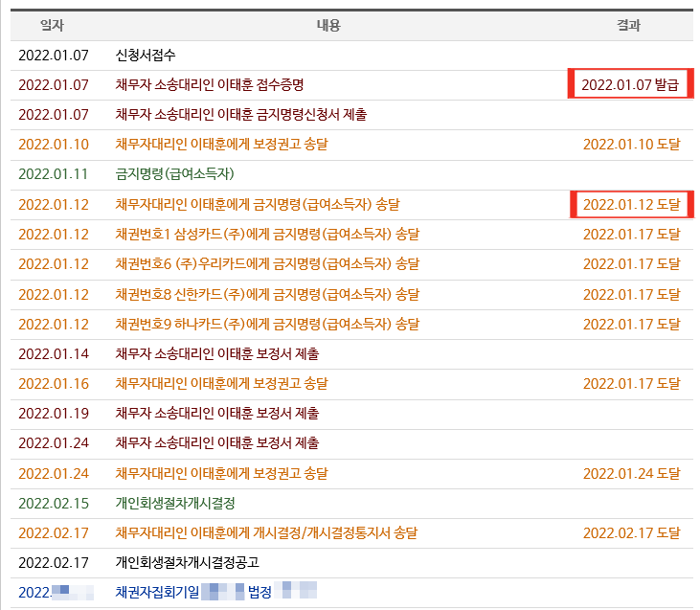The width and height of the screenshot is (700, 610).
Task: Click the 일자 column header
Action: pyautogui.click(x=53, y=26)
